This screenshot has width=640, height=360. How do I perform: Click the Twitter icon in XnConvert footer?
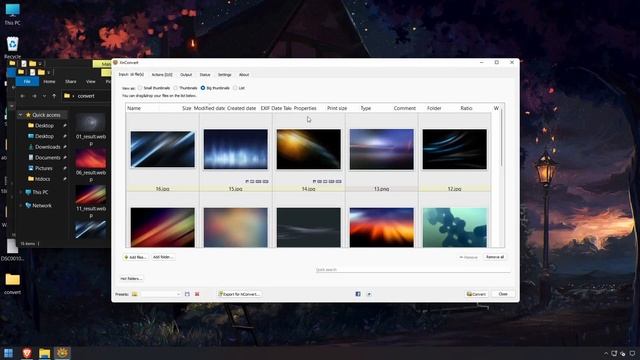(369, 294)
